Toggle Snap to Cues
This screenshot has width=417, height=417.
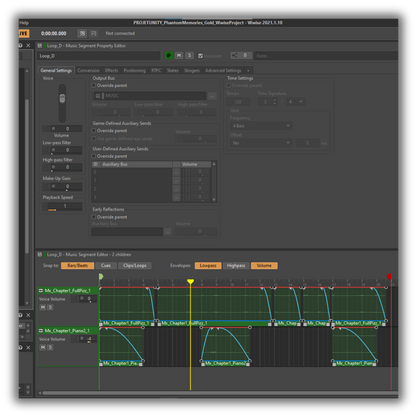(x=106, y=266)
